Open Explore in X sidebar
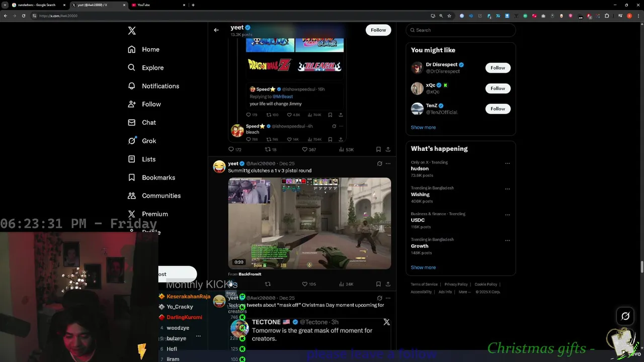 [x=146, y=67]
